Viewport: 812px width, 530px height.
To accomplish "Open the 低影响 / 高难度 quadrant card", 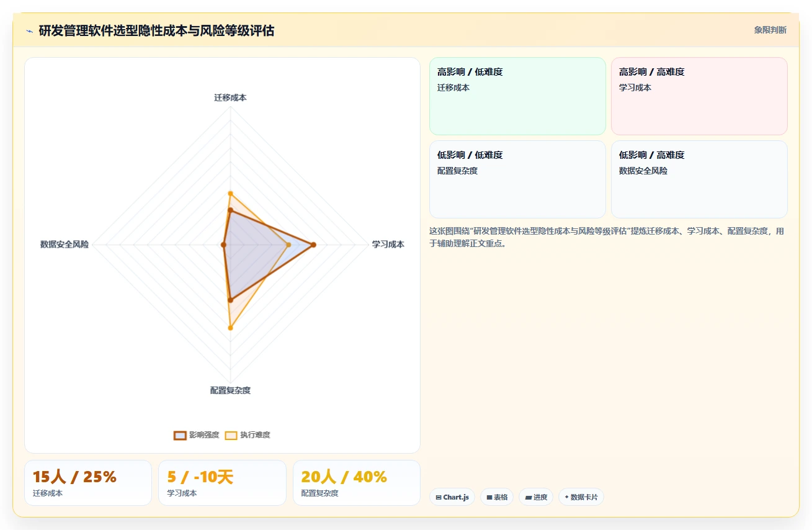I will click(699, 179).
